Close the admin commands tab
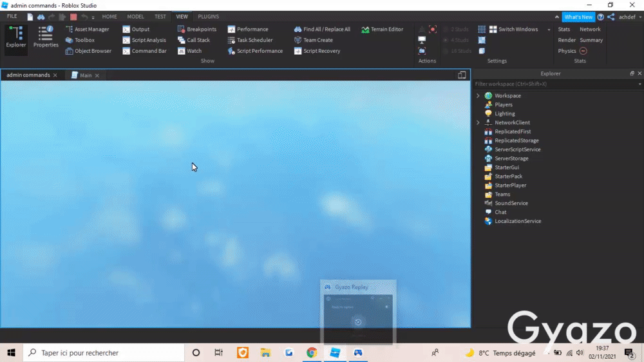Image resolution: width=644 pixels, height=362 pixels. [55, 75]
